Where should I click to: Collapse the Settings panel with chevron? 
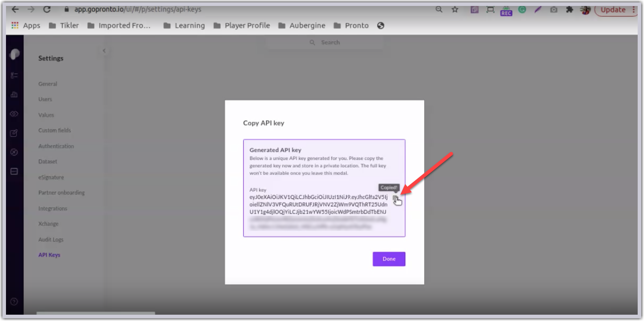pyautogui.click(x=104, y=51)
